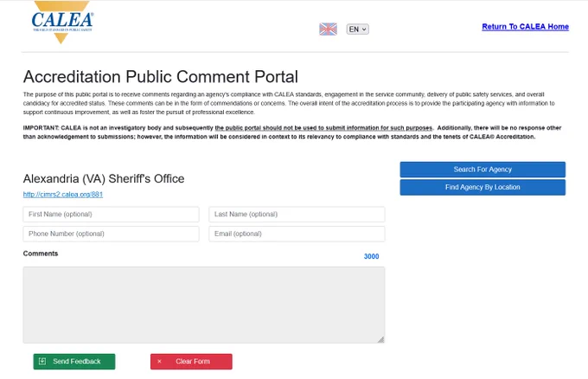Click the Accreditation Public Comment Portal title
588x379 pixels.
click(161, 76)
